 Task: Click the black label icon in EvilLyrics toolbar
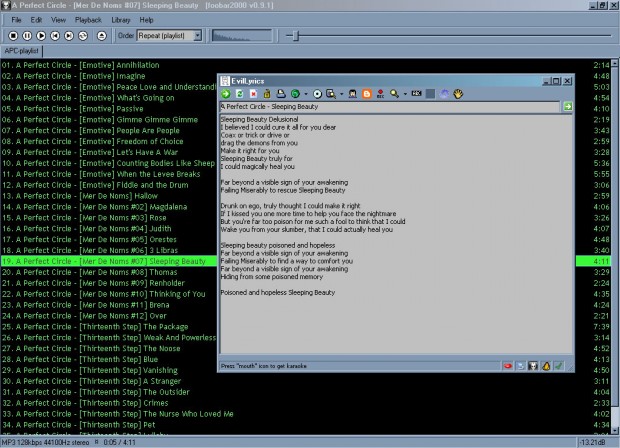pos(416,93)
